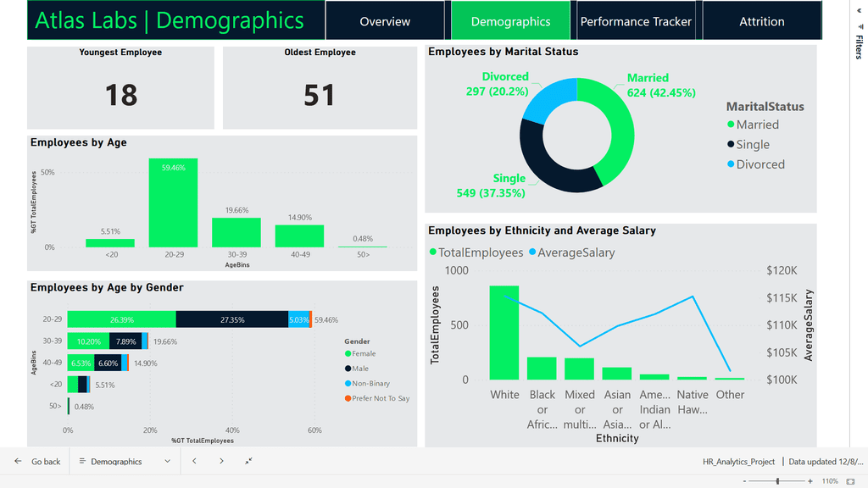Switch to the Overview tab
Viewport: 868px width, 488px height.
click(x=385, y=21)
